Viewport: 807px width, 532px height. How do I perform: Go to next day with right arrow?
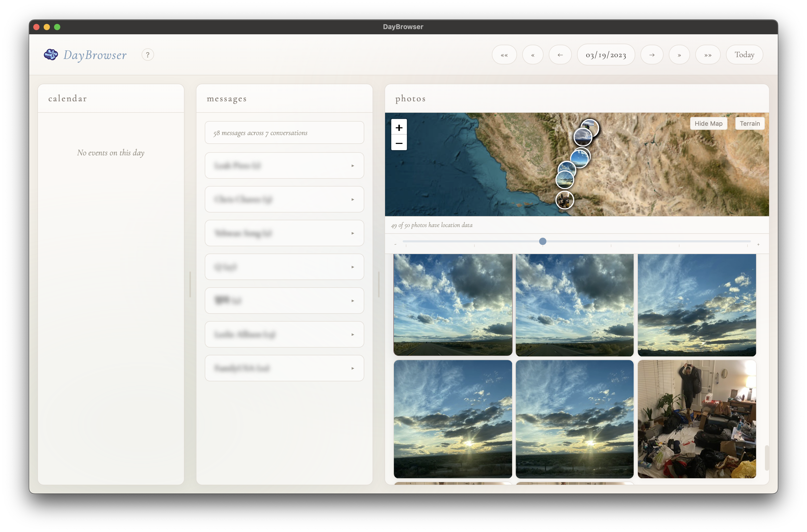pos(652,55)
